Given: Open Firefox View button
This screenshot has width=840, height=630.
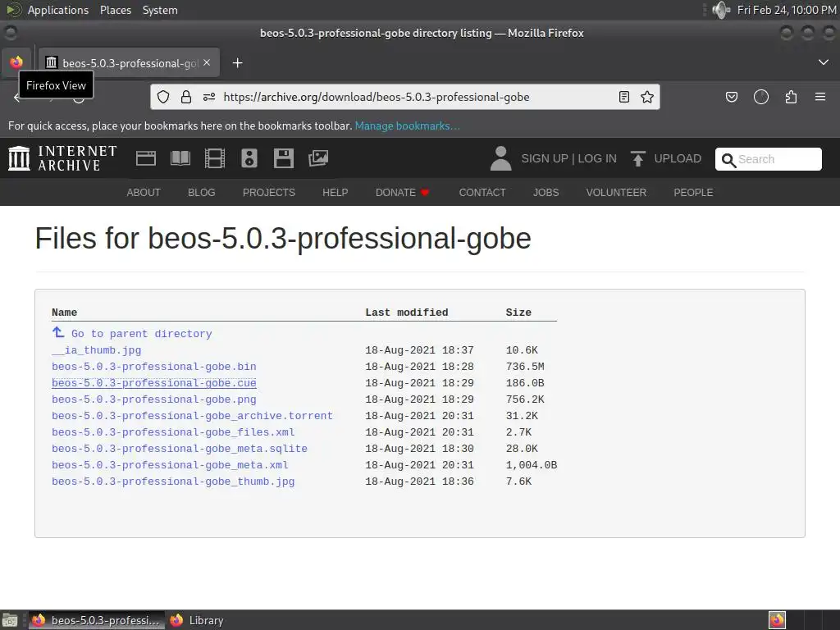Looking at the screenshot, I should coord(16,62).
